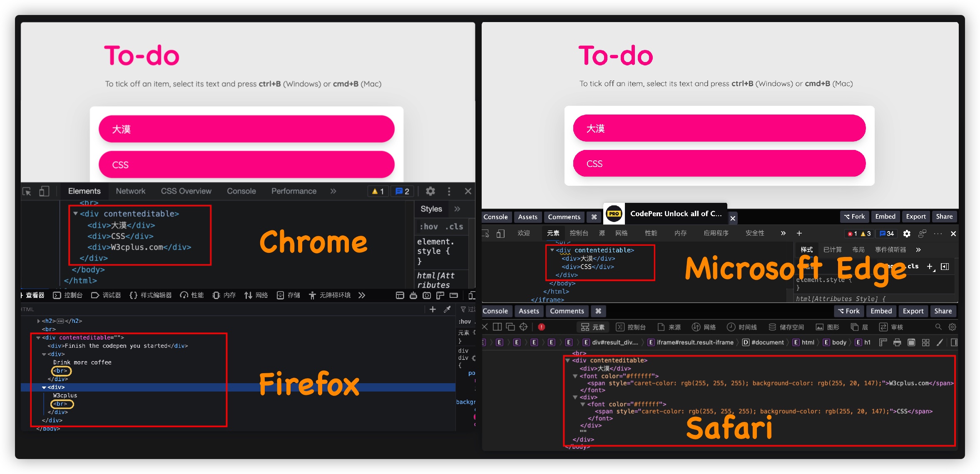Viewport: 980px width, 474px height.
Task: Click Edge new style rule plus icon
Action: (930, 267)
